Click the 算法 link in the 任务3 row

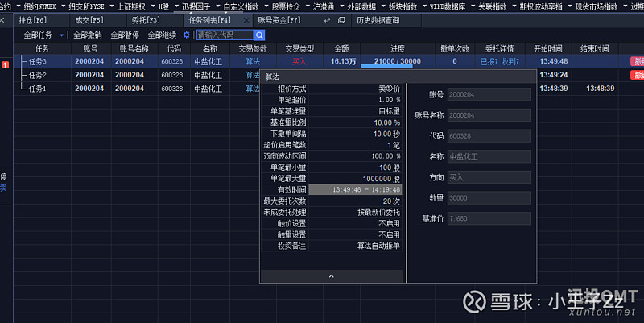253,62
